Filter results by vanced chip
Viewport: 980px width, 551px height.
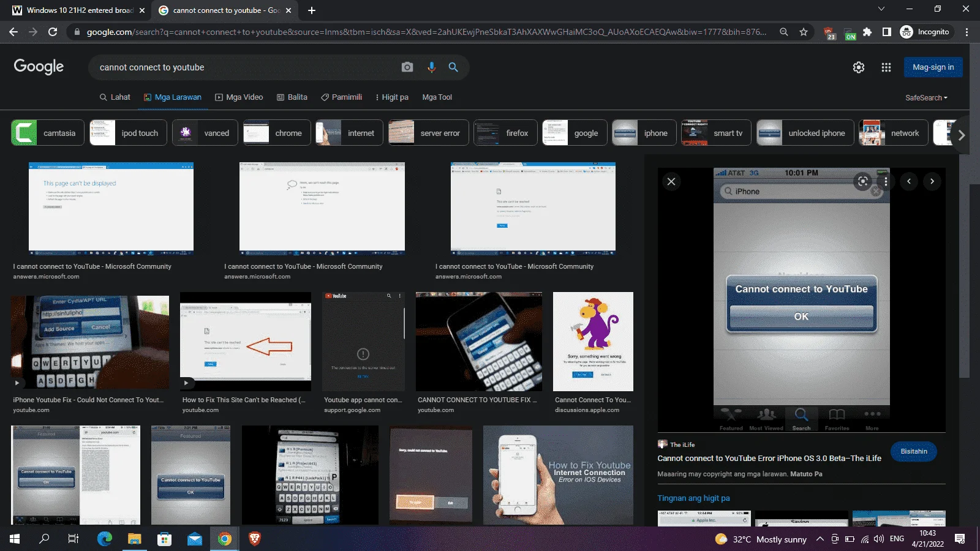pos(205,133)
